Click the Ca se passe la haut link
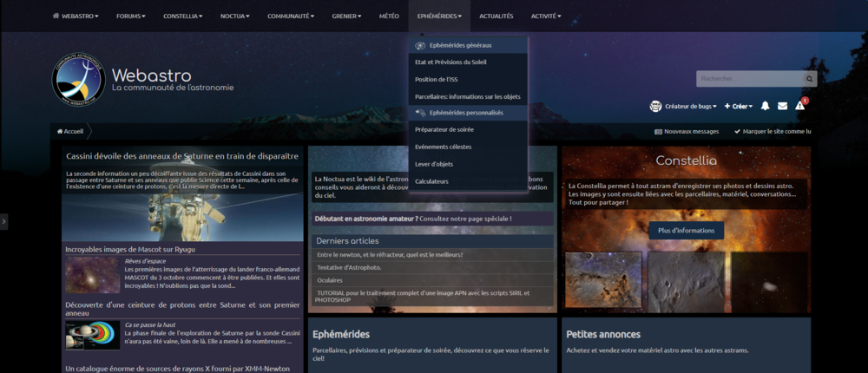Image resolution: width=868 pixels, height=373 pixels. (x=150, y=324)
